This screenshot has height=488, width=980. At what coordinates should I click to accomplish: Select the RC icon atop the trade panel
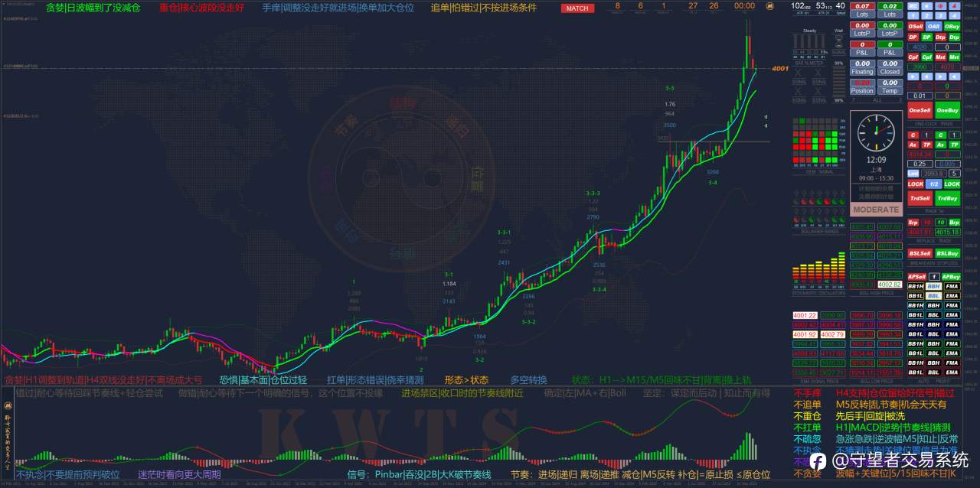pyautogui.click(x=914, y=7)
